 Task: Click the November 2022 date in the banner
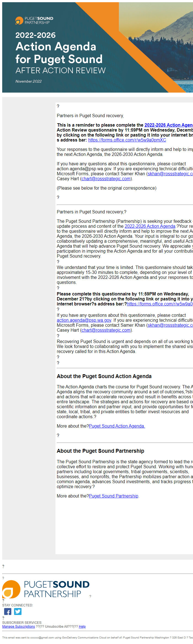pos(29,81)
